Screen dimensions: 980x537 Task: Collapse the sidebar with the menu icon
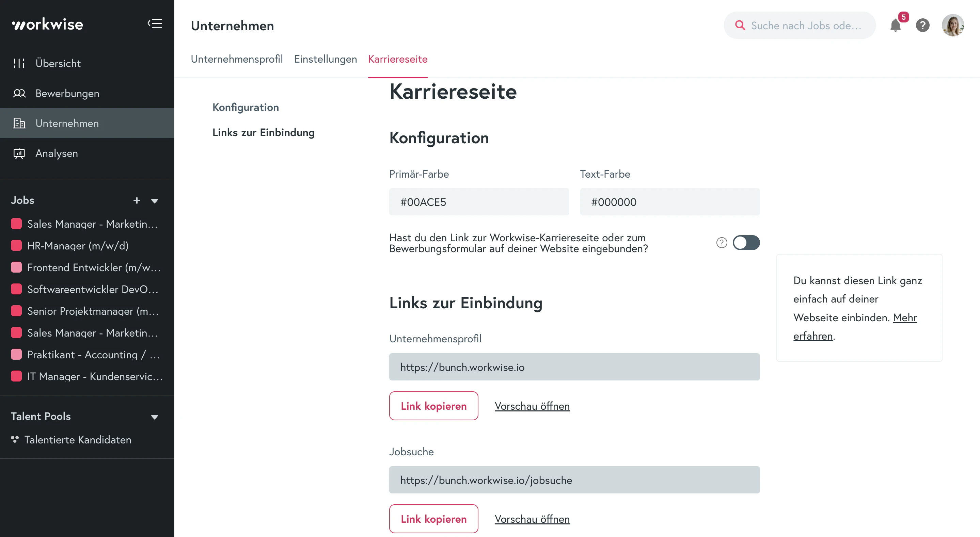[x=155, y=23]
